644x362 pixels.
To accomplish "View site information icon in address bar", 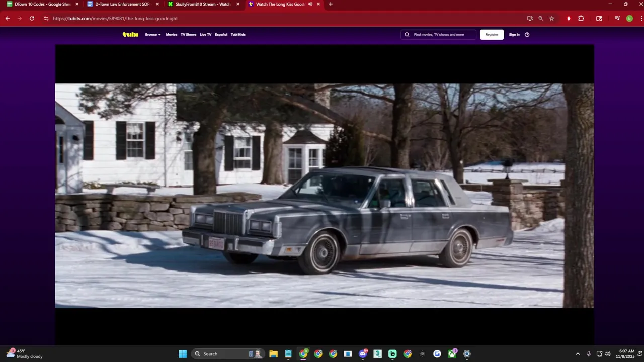I will 46,18.
